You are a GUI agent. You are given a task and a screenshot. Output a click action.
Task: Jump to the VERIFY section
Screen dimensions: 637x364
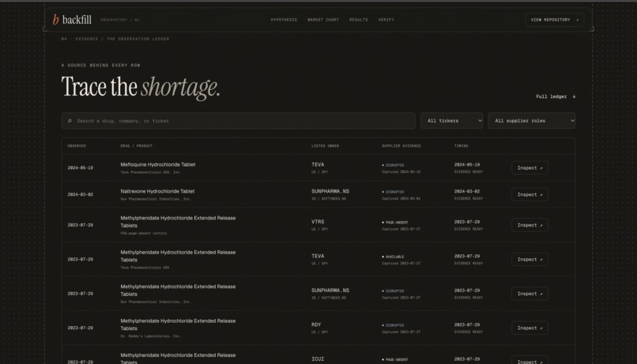tap(386, 20)
